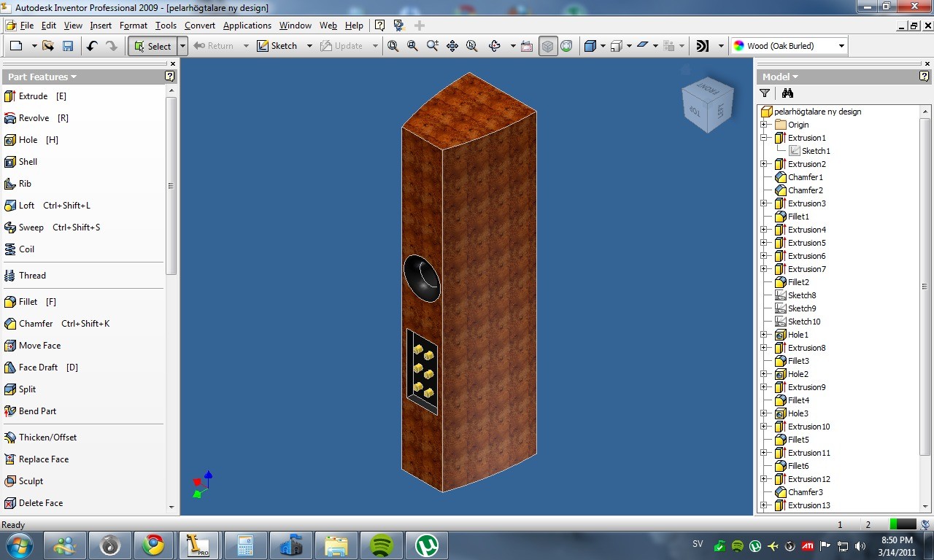Expand the Hole1 feature node
Screen dimensions: 934x560
click(764, 335)
